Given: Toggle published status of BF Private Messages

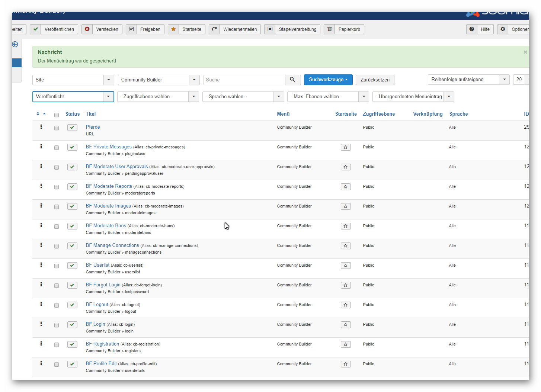Looking at the screenshot, I should [x=72, y=147].
